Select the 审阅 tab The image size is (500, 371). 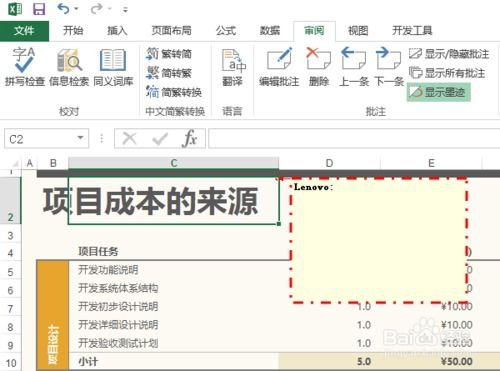[314, 31]
